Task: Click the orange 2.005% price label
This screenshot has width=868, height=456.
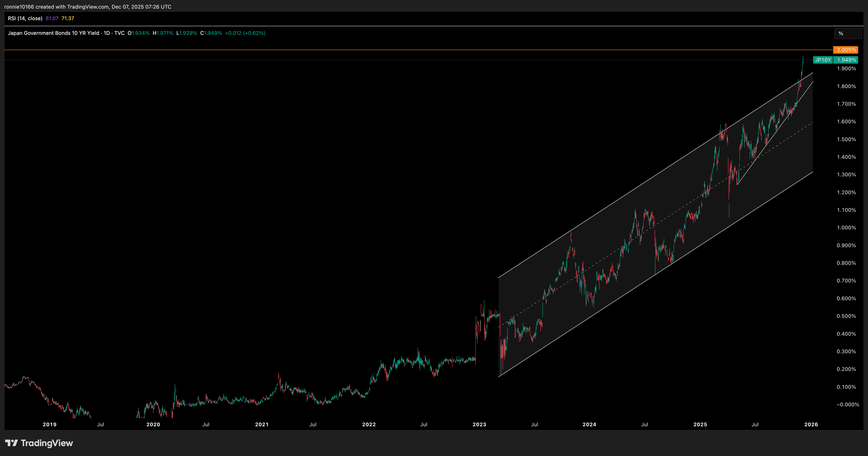Action: tap(846, 50)
